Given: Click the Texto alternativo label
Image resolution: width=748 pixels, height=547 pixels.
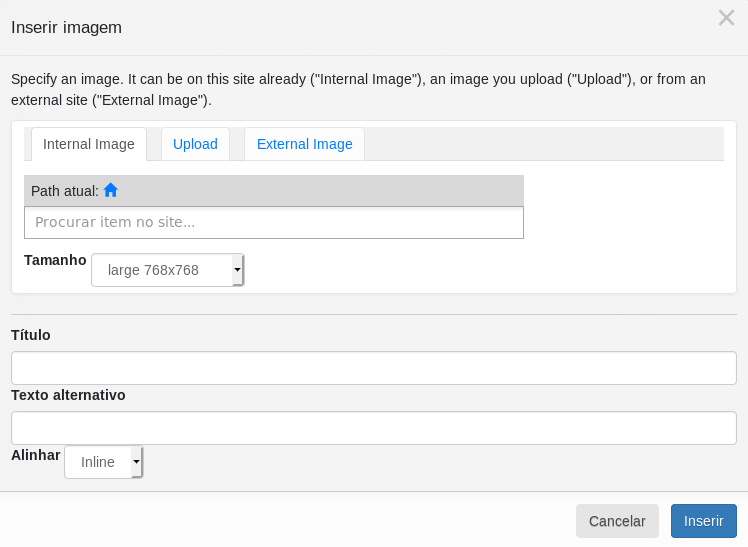Looking at the screenshot, I should (x=68, y=395).
